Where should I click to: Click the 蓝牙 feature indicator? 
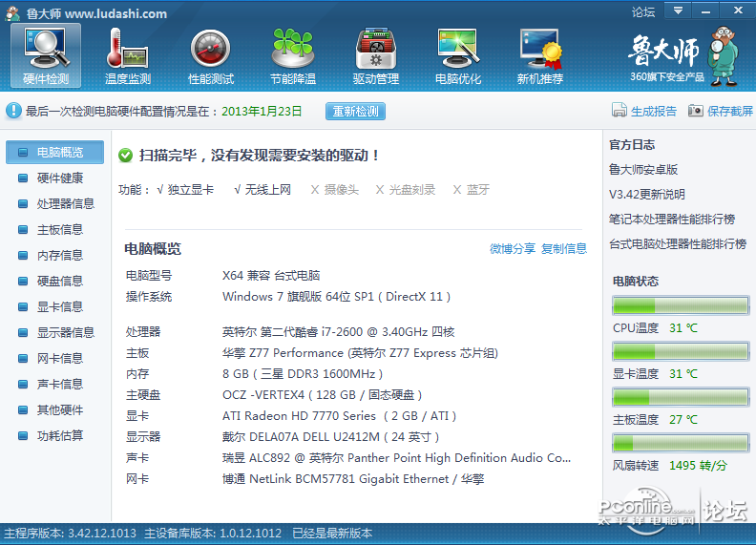pos(472,190)
